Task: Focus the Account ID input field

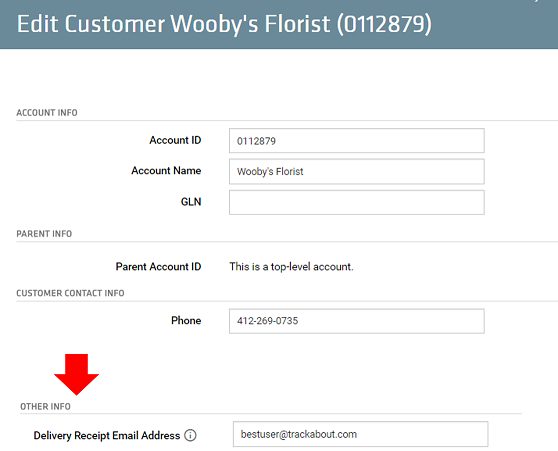Action: pos(357,141)
